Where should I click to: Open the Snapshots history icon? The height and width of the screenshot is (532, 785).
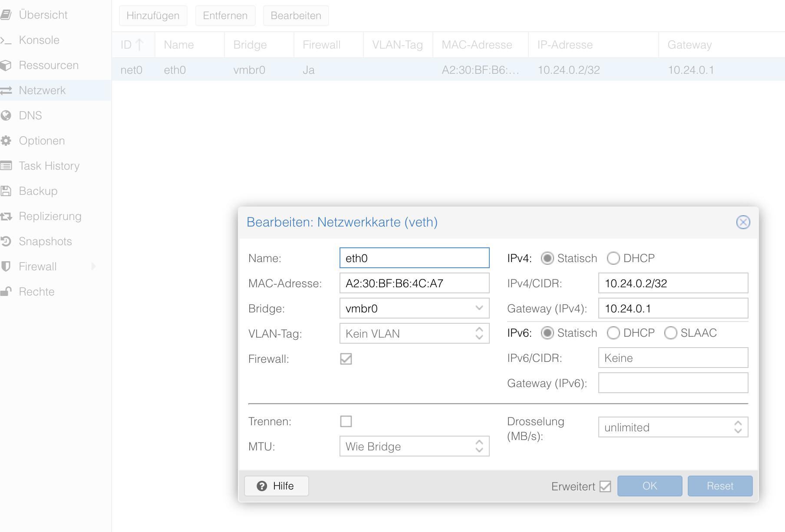(6, 241)
